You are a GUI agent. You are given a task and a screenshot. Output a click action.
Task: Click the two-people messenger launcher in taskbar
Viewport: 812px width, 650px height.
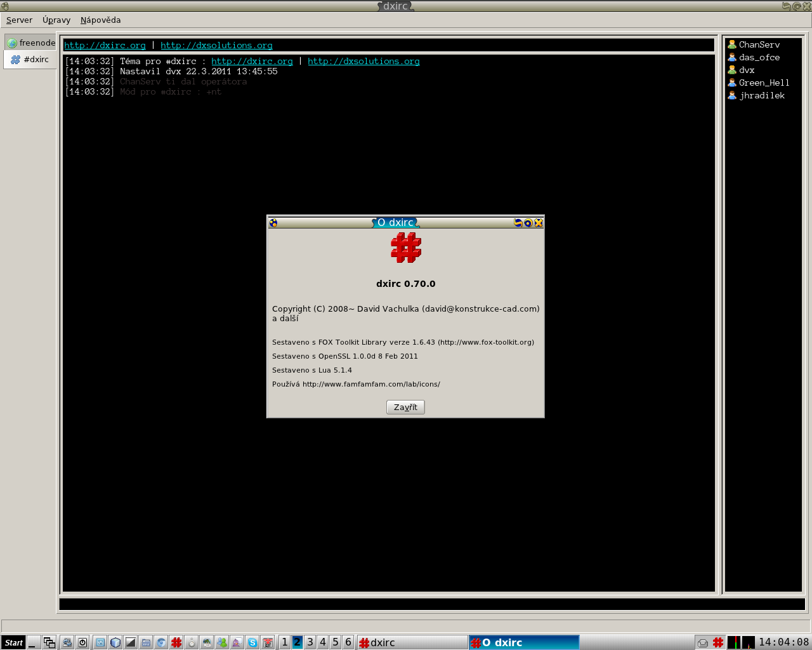coord(222,642)
